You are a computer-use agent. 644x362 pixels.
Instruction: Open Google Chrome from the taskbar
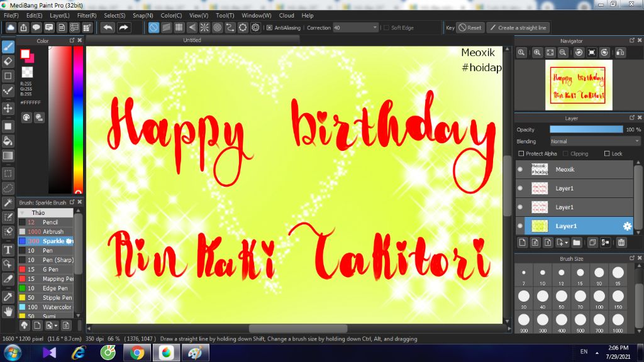tap(137, 353)
